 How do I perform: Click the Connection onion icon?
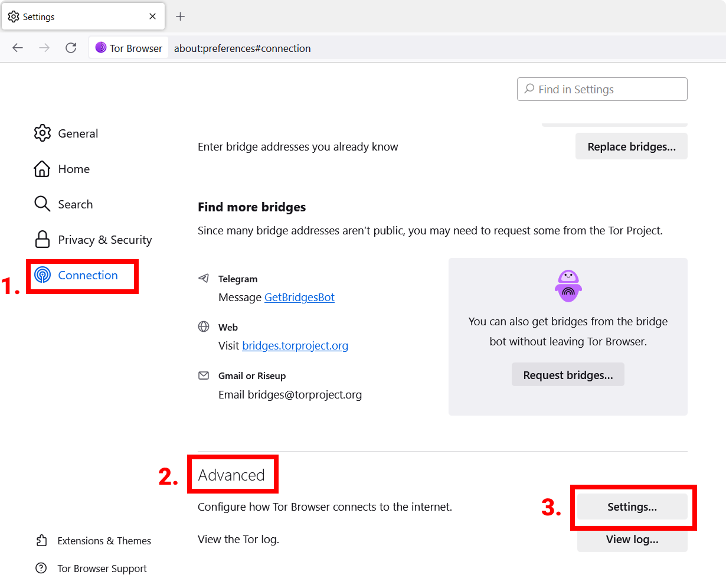(x=42, y=275)
